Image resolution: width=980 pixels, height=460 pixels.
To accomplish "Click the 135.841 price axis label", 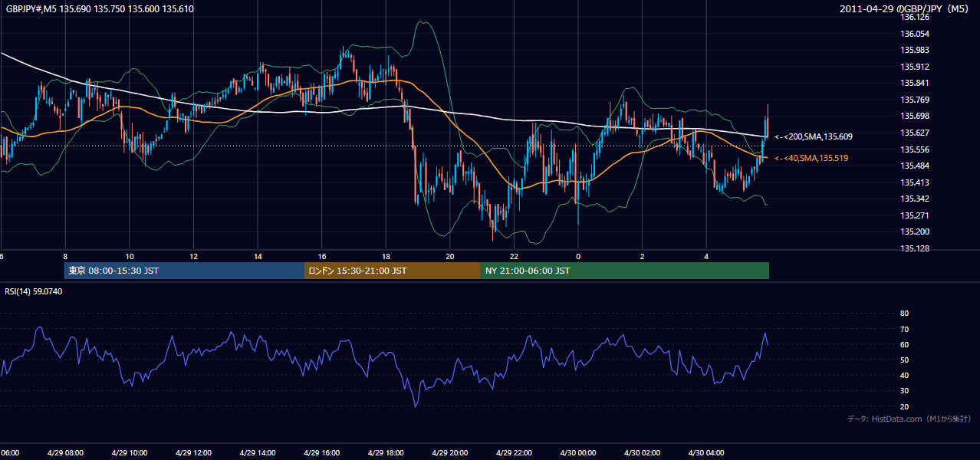I will coord(915,84).
